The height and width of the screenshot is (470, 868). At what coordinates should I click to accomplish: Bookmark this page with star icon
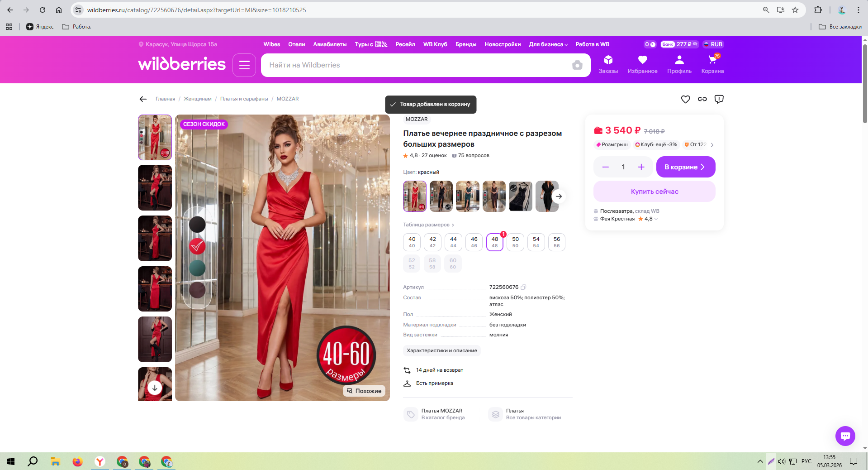795,10
